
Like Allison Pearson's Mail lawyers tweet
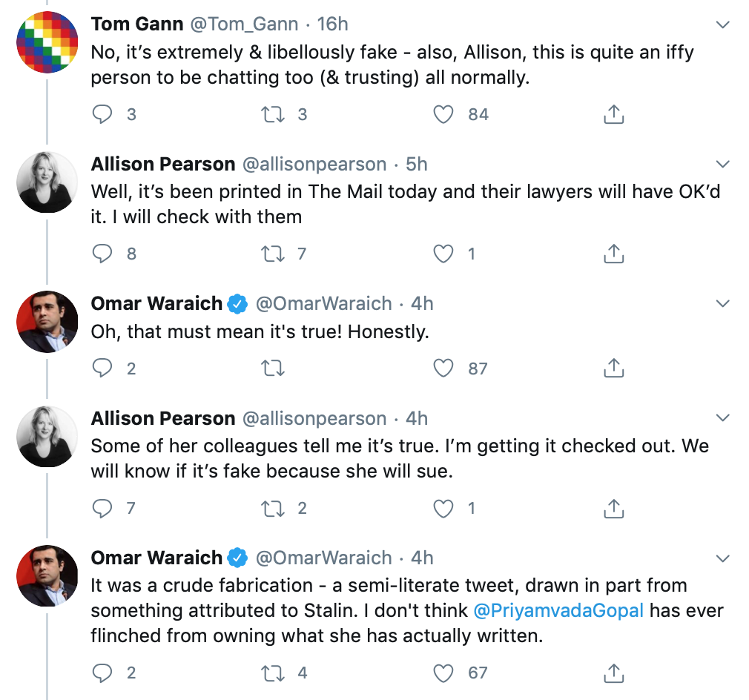(443, 253)
